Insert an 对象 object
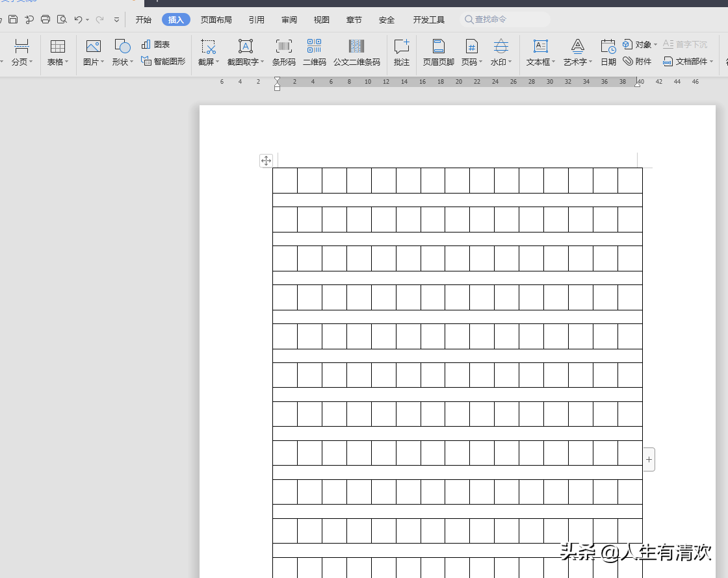728x578 pixels. click(637, 45)
